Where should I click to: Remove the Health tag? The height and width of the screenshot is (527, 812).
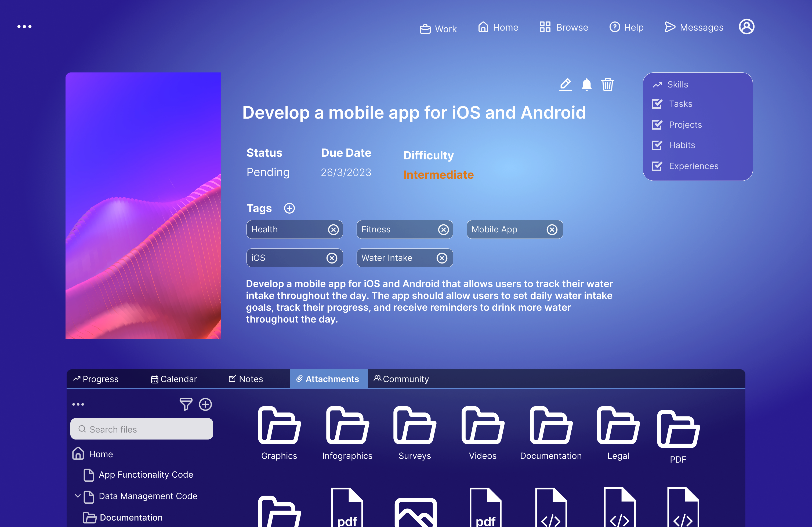tap(333, 229)
